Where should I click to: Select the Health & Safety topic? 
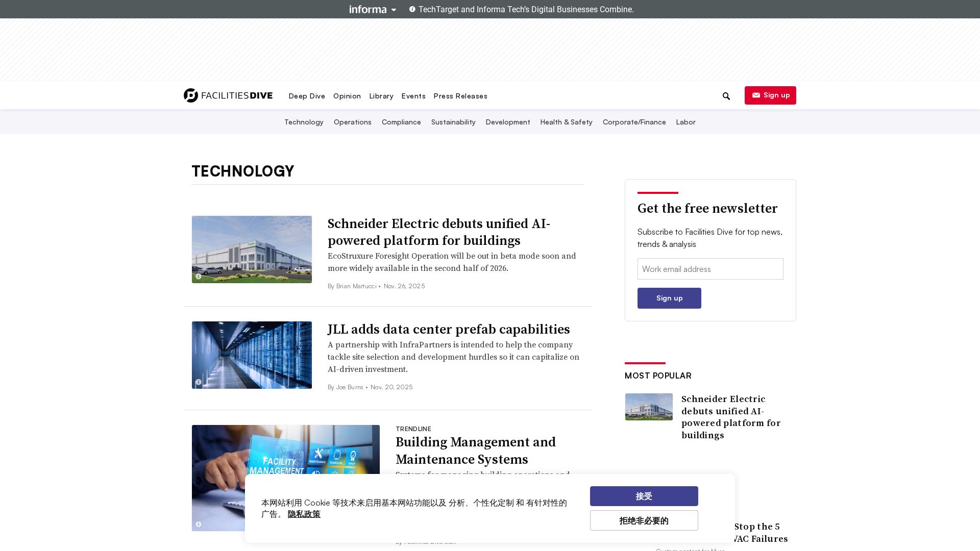[566, 122]
